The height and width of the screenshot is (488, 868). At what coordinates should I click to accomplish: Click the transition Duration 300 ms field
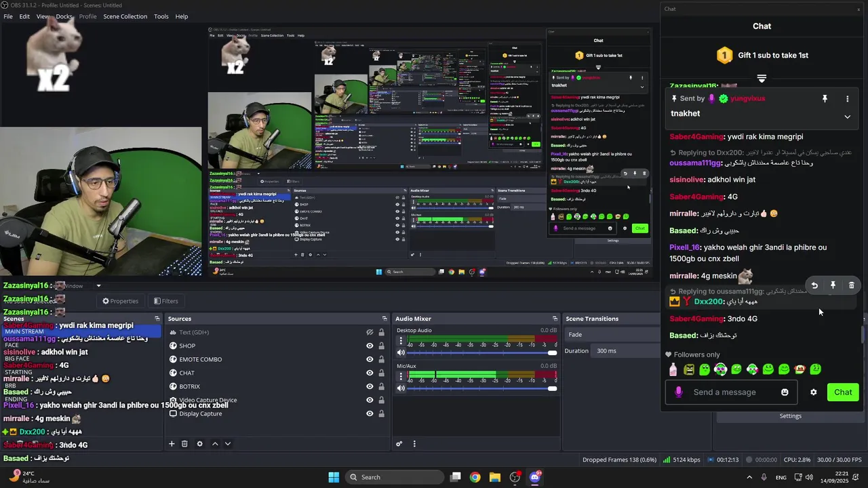coord(624,351)
